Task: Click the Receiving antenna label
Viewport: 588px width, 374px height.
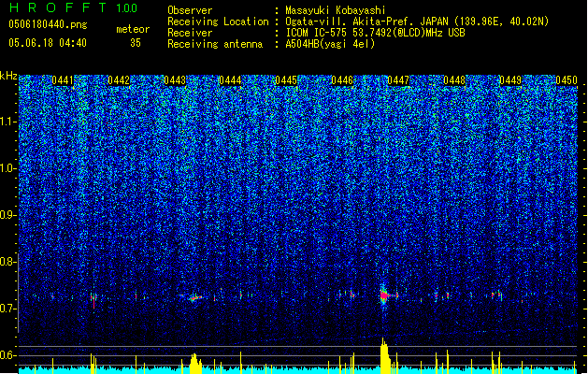Action: coord(215,44)
